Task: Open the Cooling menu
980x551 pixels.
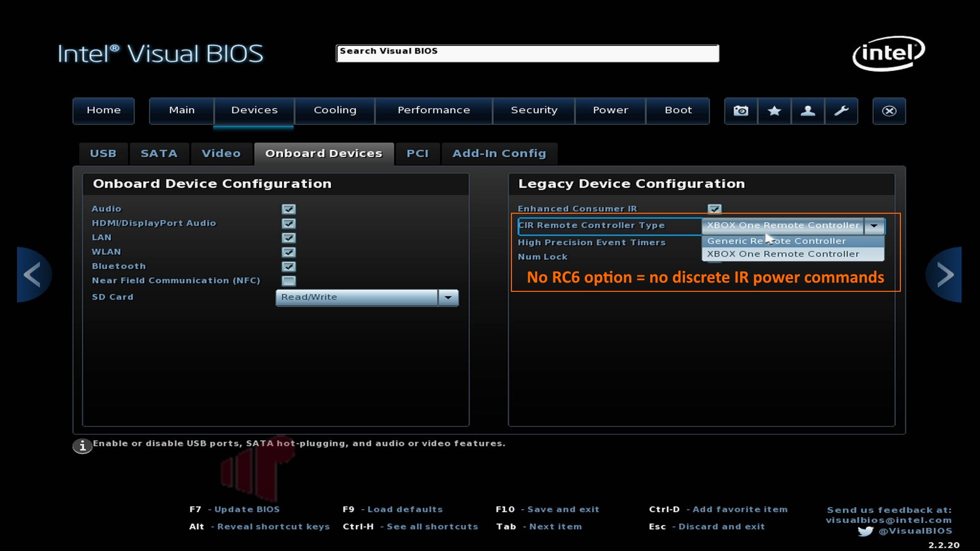Action: 335,110
